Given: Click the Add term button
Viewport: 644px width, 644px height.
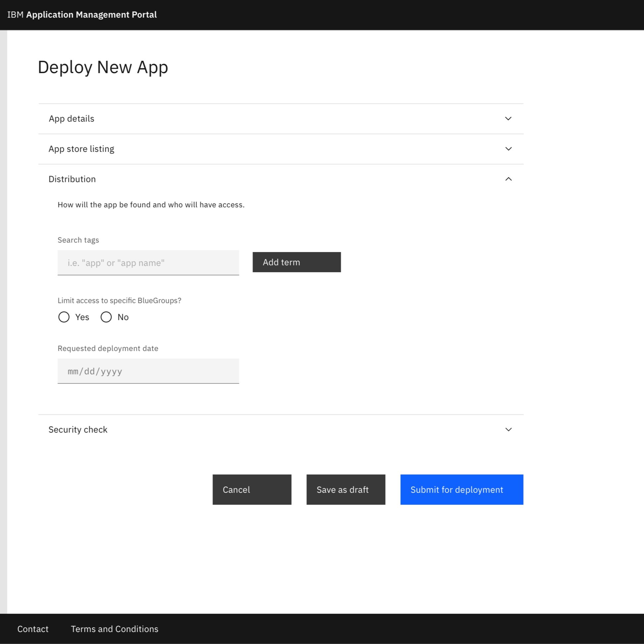Looking at the screenshot, I should tap(297, 262).
